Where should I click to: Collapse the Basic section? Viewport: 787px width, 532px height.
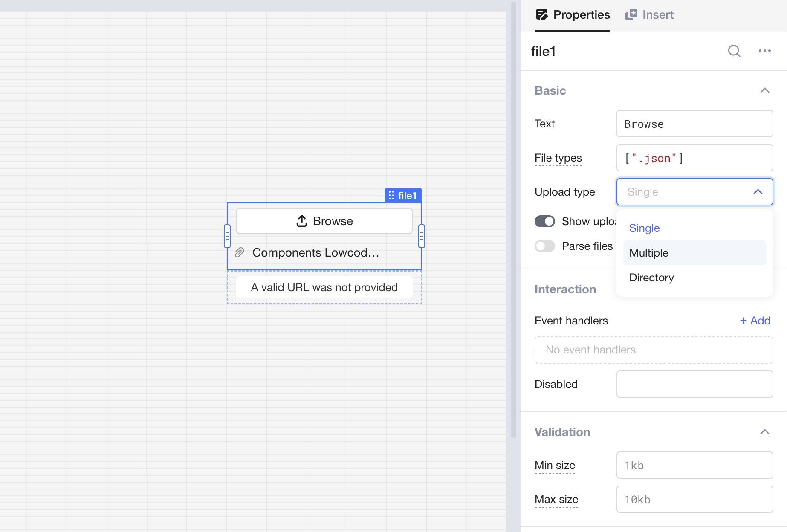764,90
